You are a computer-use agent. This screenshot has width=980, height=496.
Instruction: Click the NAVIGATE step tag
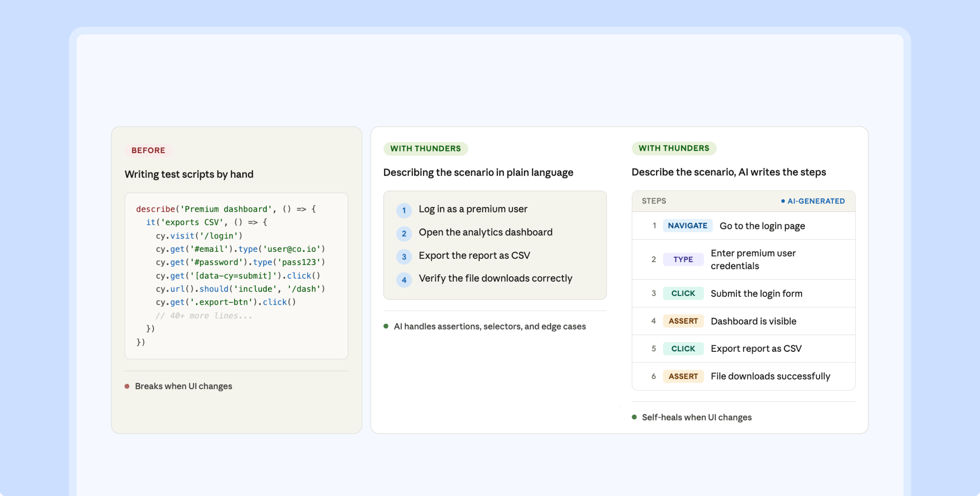click(687, 226)
